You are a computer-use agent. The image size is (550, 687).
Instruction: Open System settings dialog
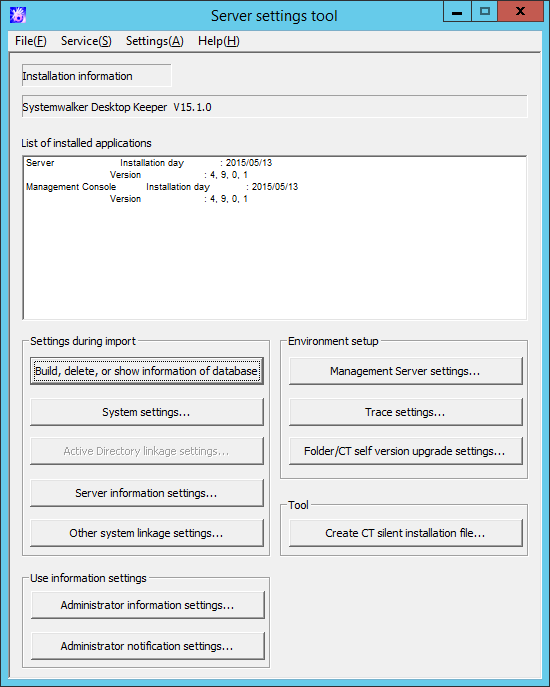click(x=147, y=412)
